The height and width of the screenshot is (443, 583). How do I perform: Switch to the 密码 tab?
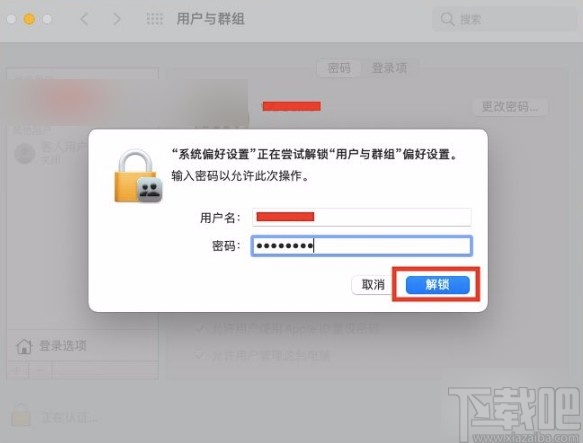point(339,68)
